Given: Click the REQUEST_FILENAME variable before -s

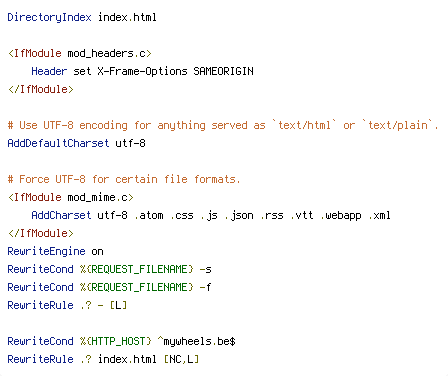Looking at the screenshot, I should [x=137, y=269].
